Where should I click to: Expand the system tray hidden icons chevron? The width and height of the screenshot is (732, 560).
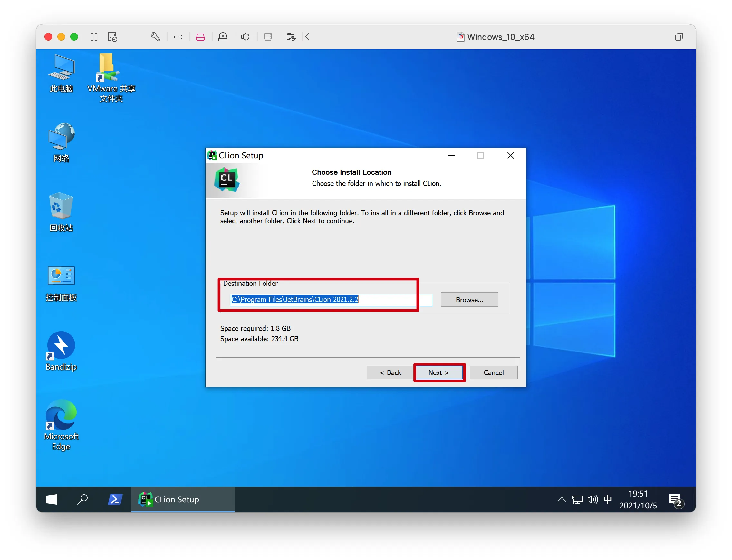click(561, 499)
